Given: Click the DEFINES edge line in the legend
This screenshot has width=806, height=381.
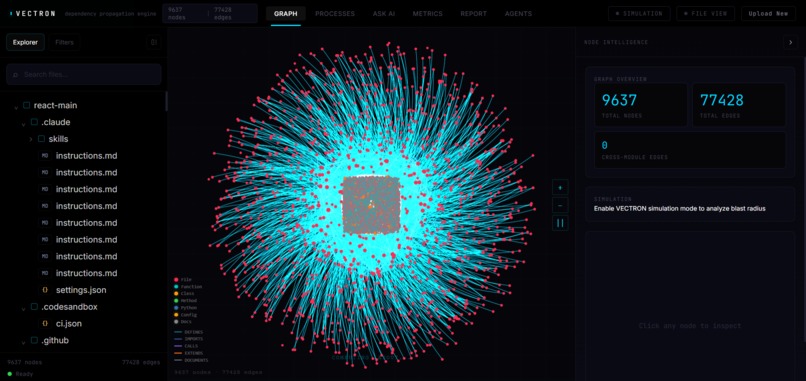Looking at the screenshot, I should [x=177, y=332].
